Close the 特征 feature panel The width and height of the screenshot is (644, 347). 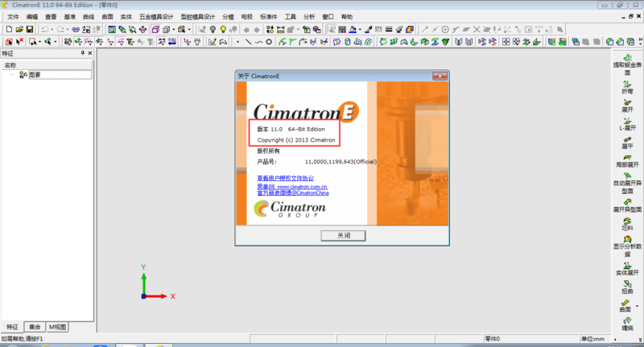click(x=89, y=53)
